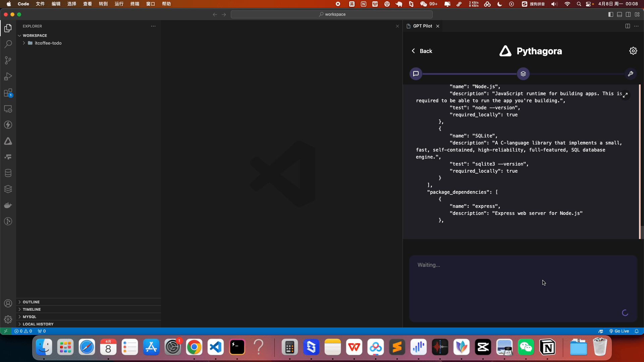Image resolution: width=644 pixels, height=362 pixels.
Task: Click the Pythagora settings gear icon
Action: [633, 51]
